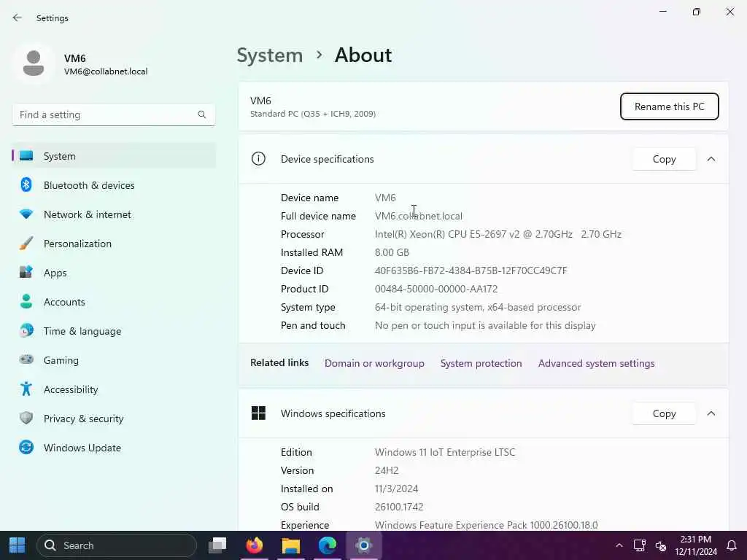Click the Installed RAM value 8.00 GB
747x560 pixels.
(392, 252)
